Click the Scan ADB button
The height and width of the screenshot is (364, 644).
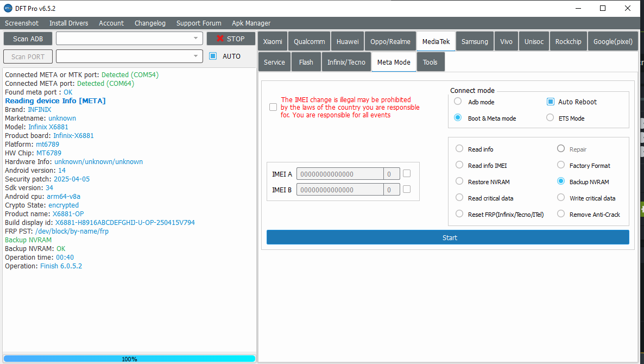(x=28, y=39)
